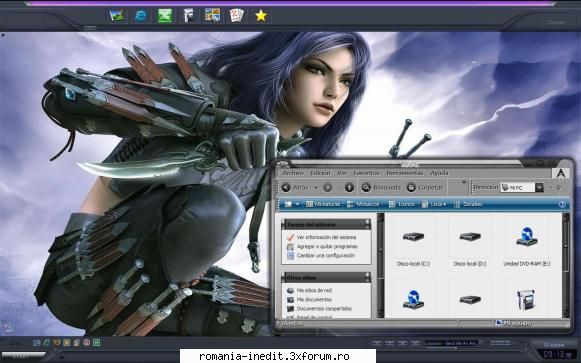This screenshot has height=363, width=581.
Task: Select the second-row hard disk icon
Action: (x=470, y=299)
